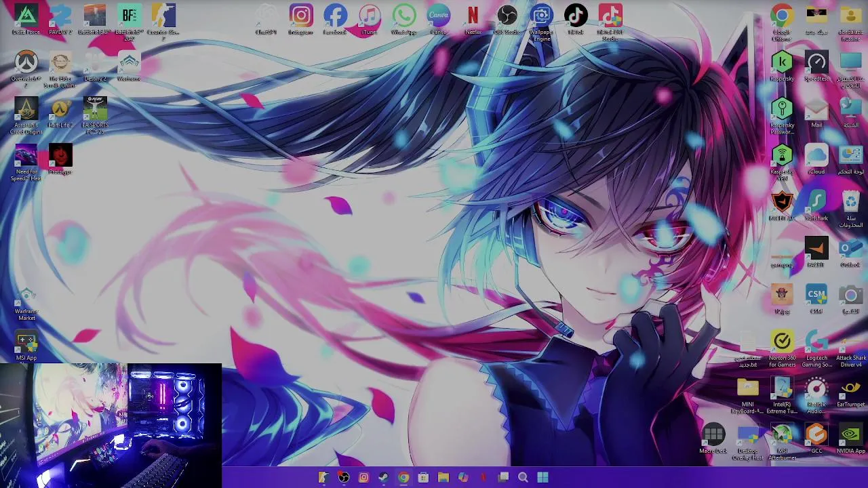Open File Explorer from the taskbar
Image resolution: width=868 pixels, height=488 pixels.
pos(443,478)
